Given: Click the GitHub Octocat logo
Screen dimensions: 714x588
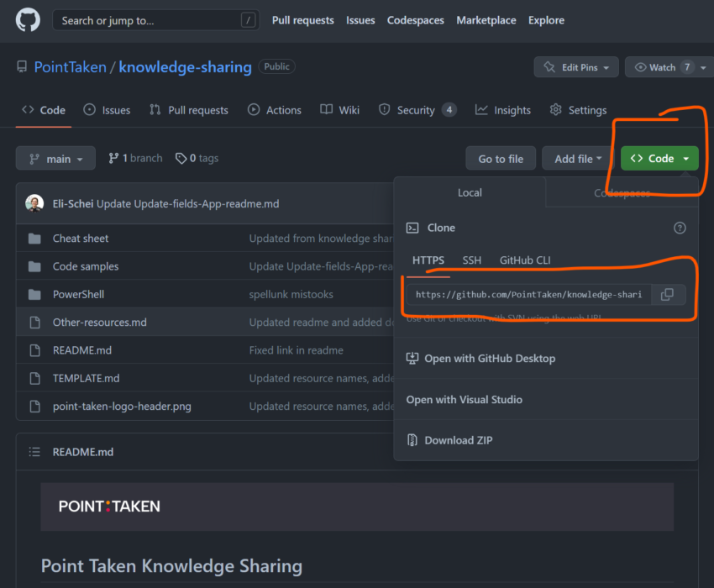Looking at the screenshot, I should point(28,20).
